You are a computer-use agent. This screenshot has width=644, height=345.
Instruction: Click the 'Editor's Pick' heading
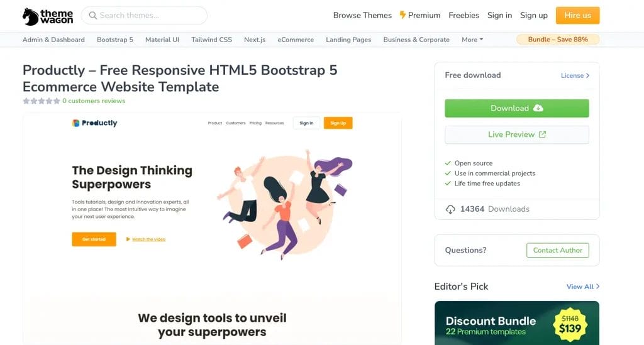point(461,287)
